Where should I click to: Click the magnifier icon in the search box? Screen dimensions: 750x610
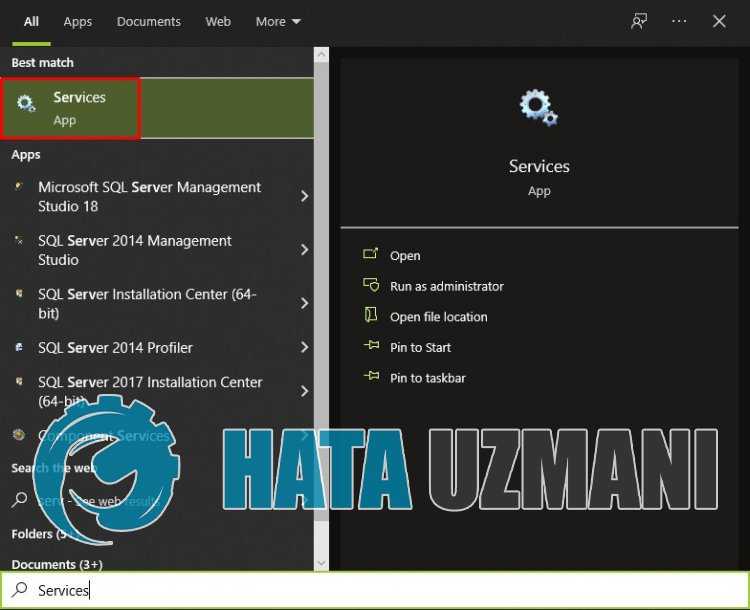pyautogui.click(x=20, y=589)
